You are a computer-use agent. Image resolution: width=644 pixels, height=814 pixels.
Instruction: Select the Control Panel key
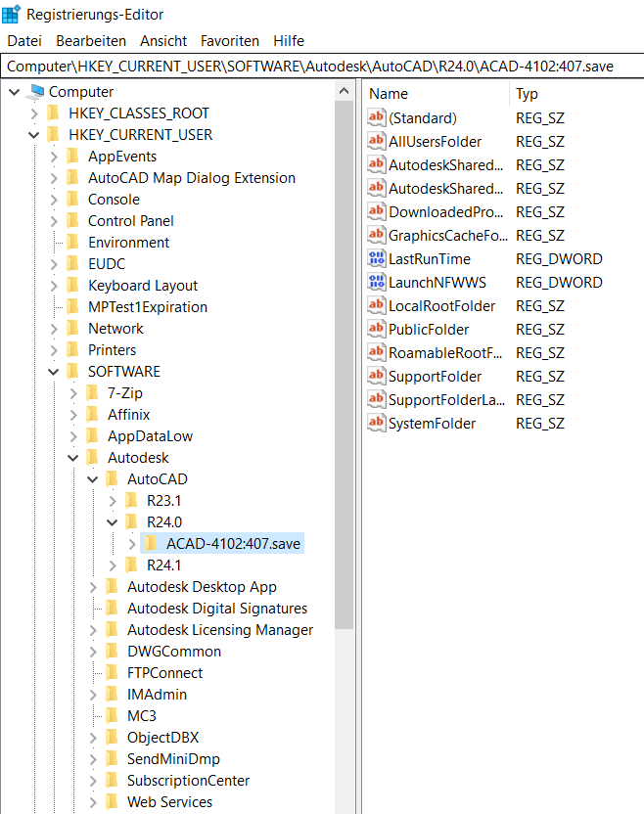(130, 221)
